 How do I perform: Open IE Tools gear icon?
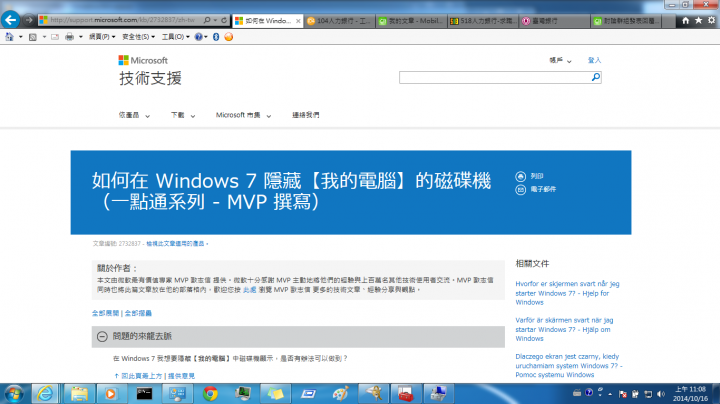pyautogui.click(x=711, y=20)
